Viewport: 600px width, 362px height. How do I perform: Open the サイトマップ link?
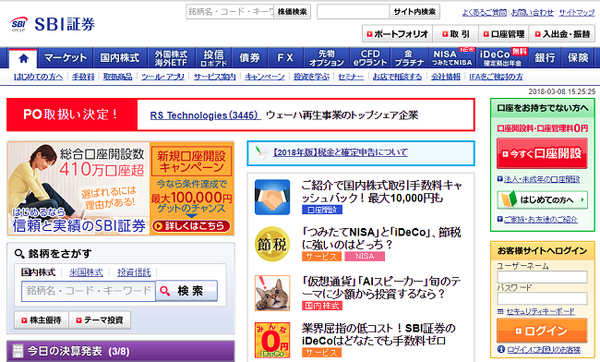point(577,13)
